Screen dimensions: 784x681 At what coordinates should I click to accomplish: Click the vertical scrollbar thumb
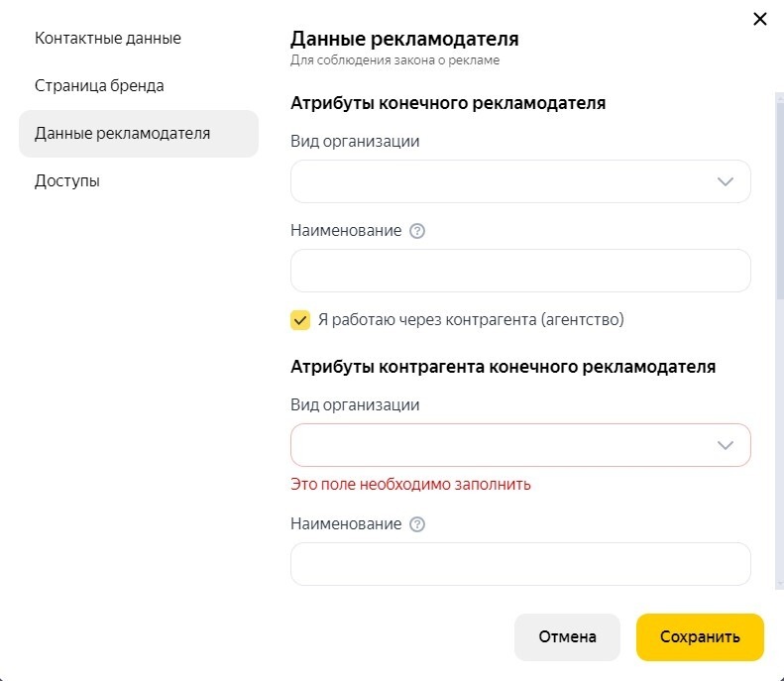[x=780, y=200]
